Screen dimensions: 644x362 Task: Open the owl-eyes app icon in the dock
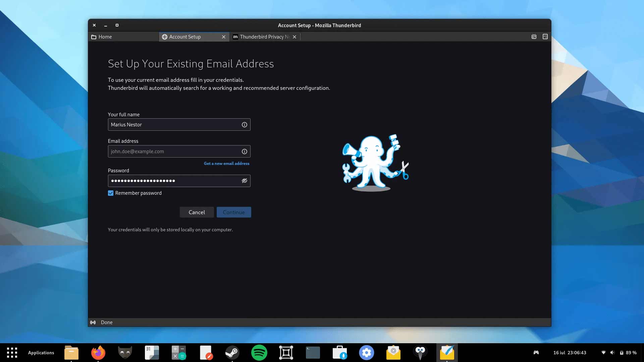pyautogui.click(x=420, y=353)
